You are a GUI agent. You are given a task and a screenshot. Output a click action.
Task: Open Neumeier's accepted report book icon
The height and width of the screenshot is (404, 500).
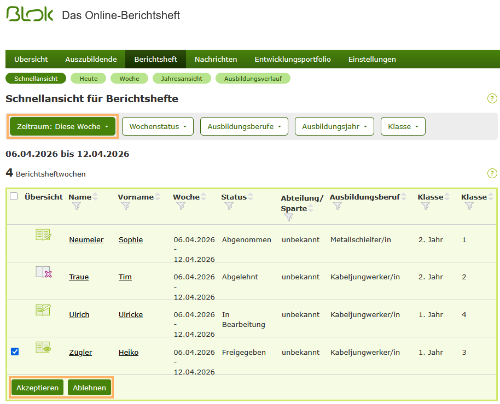(43, 235)
